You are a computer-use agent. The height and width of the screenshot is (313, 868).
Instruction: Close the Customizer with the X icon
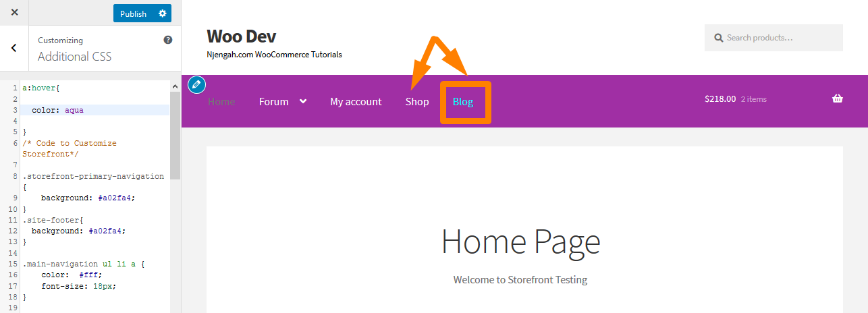[15, 13]
